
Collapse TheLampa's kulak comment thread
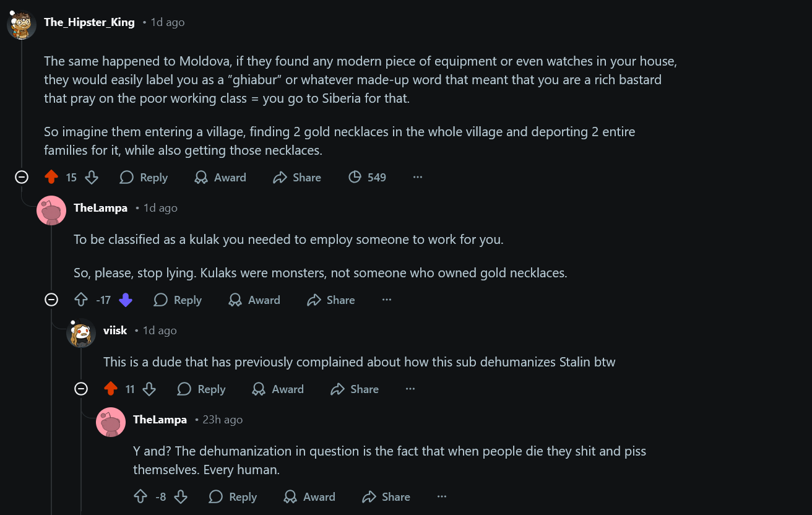click(51, 300)
